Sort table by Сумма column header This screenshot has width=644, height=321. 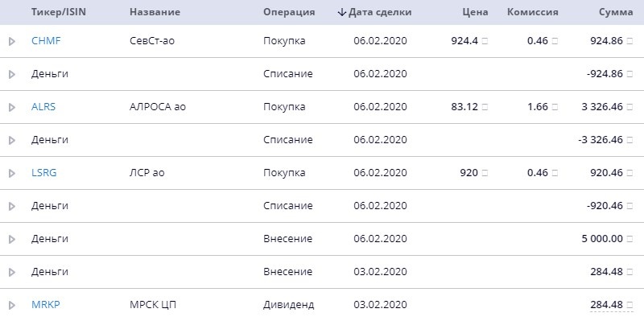(x=616, y=12)
